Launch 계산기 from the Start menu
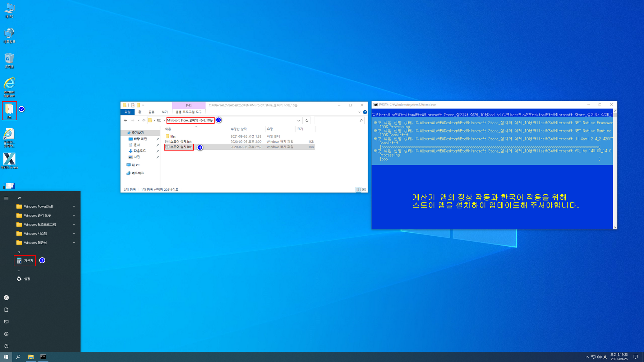Image resolution: width=644 pixels, height=362 pixels. tap(25, 261)
